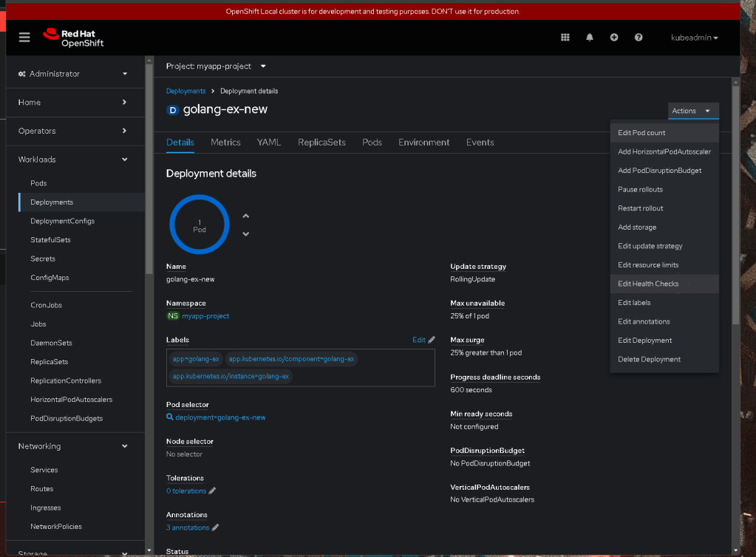This screenshot has width=756, height=557.
Task: Select Edit resource limits
Action: 664,265
